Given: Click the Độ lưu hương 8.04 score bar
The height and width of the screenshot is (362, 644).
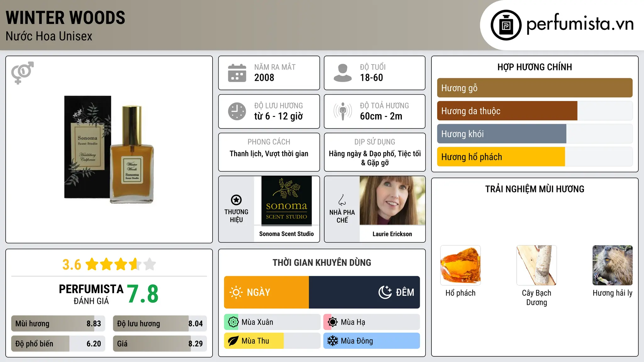Looking at the screenshot, I should pos(160,324).
